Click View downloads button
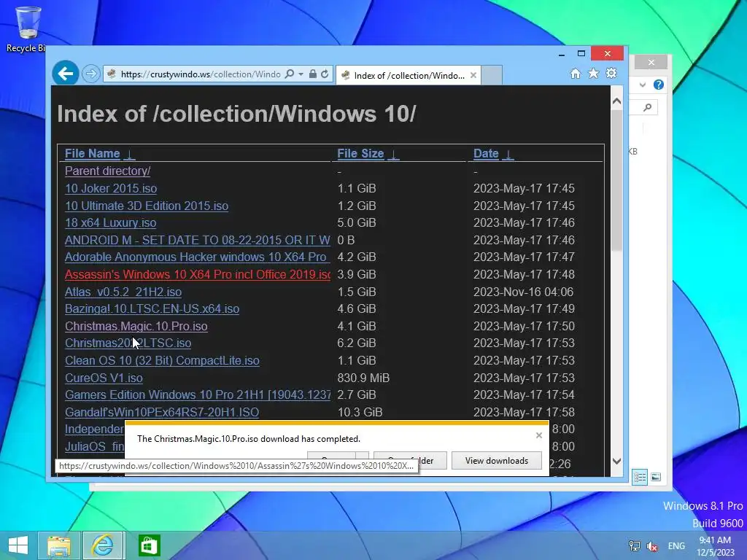747x560 pixels. 496,461
